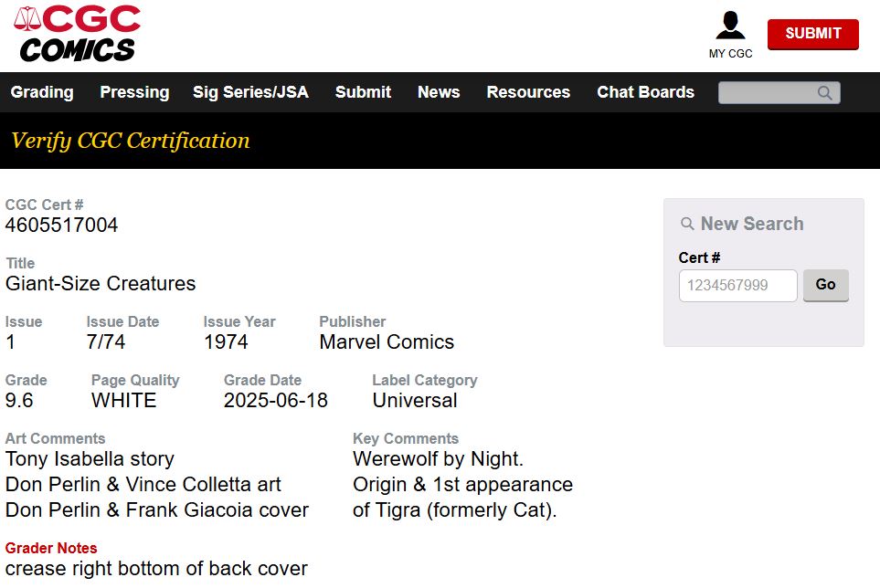Select the 'of Tigra (formerly Cat).' line
The image size is (880, 588).
click(454, 510)
